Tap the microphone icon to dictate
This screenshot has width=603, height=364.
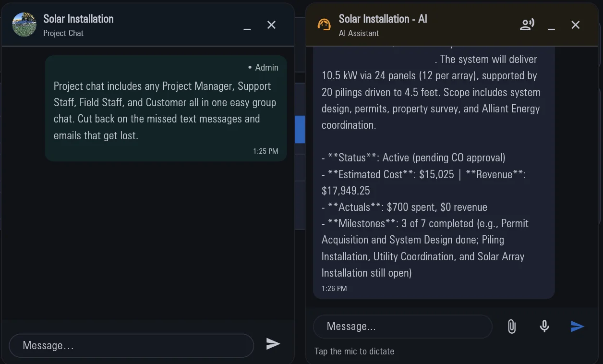pos(544,327)
